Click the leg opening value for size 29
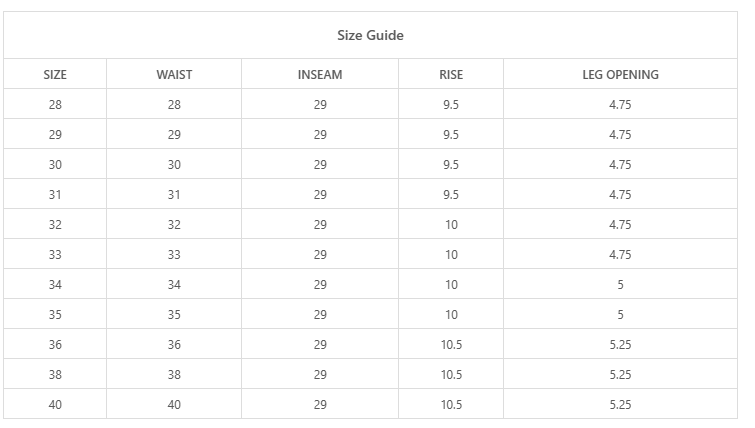Image resolution: width=755 pixels, height=428 pixels. pos(620,135)
